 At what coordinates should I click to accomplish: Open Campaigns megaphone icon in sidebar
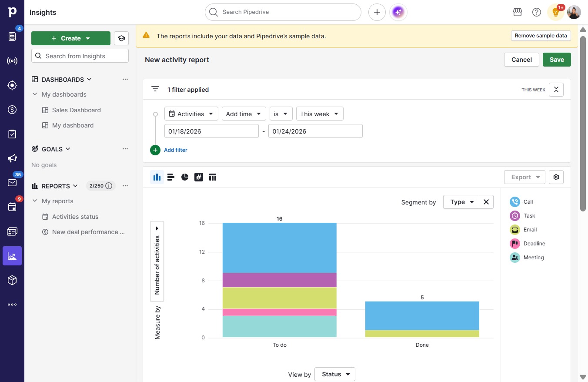point(12,158)
